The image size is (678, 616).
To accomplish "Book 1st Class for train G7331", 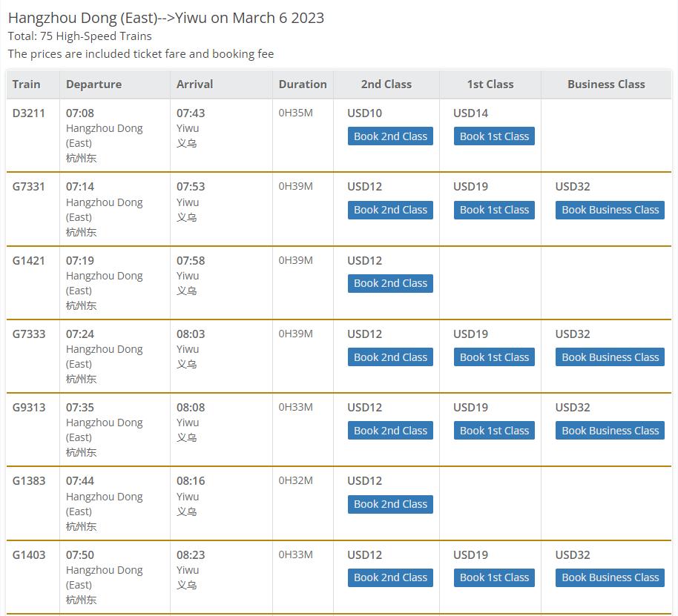I will (x=494, y=210).
